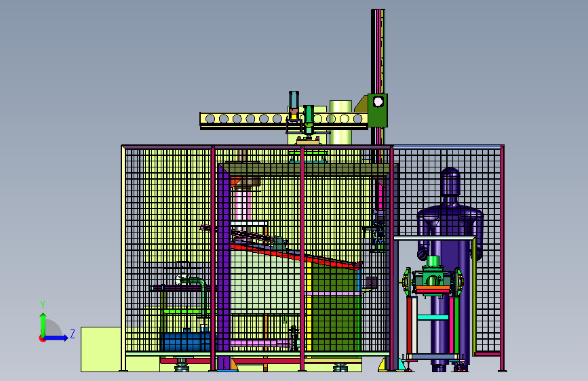Select the pink cylinder inside the enclosure

tap(243, 205)
